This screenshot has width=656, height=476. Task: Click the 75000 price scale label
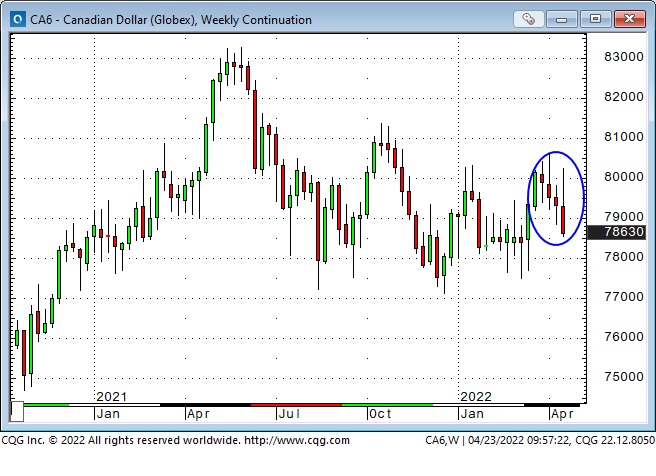[623, 376]
